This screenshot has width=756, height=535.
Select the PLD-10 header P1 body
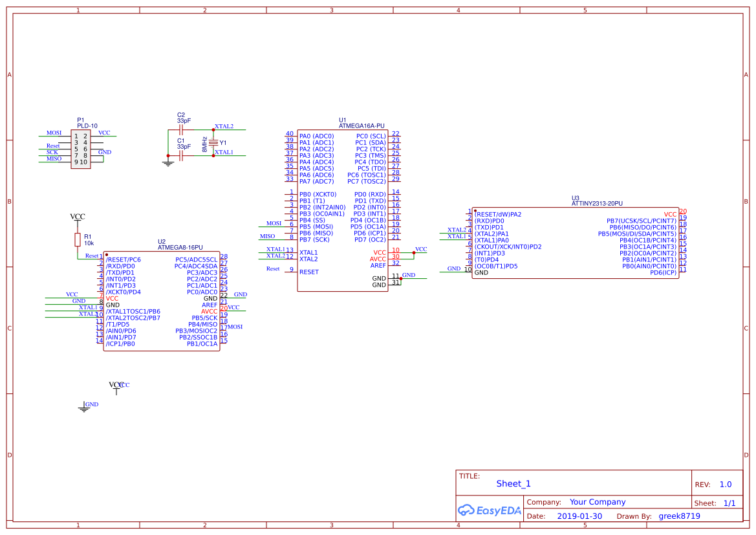[81, 149]
